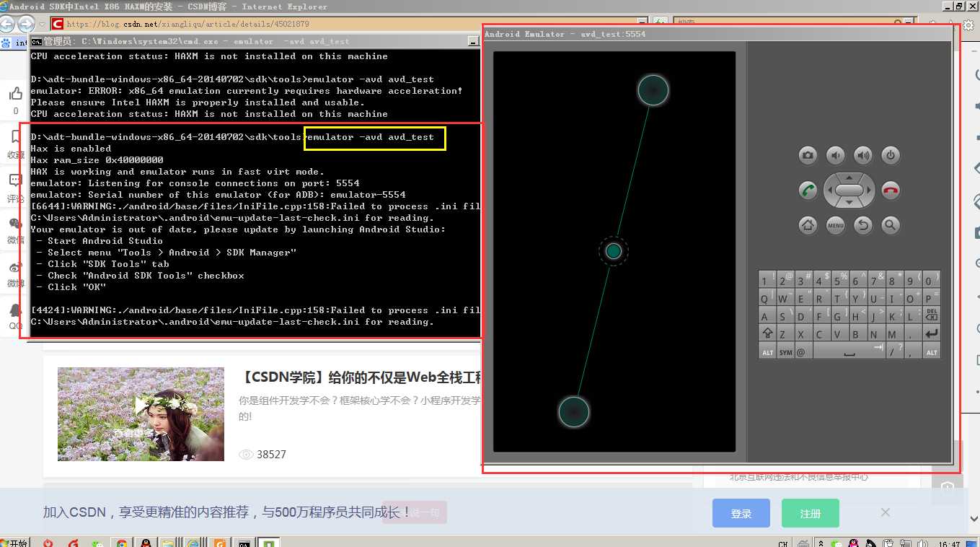
Task: Tap middle dotted circle on emulator screen
Action: coord(614,251)
